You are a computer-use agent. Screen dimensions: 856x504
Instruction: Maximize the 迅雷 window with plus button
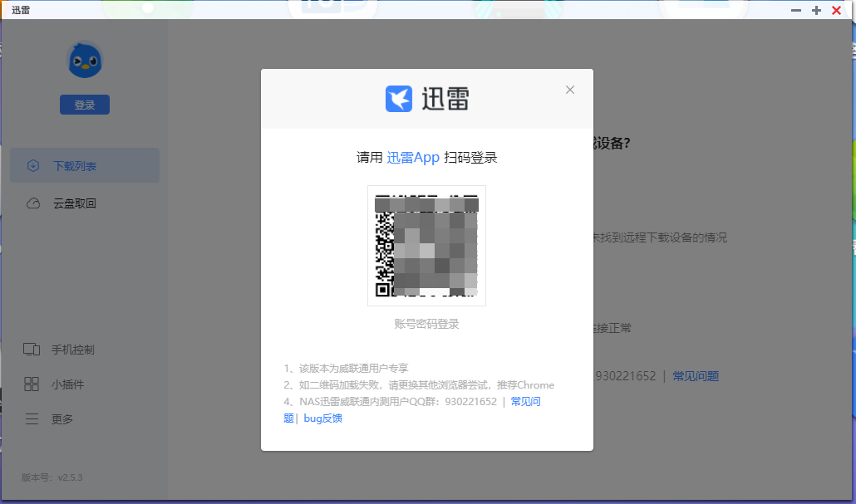click(816, 10)
